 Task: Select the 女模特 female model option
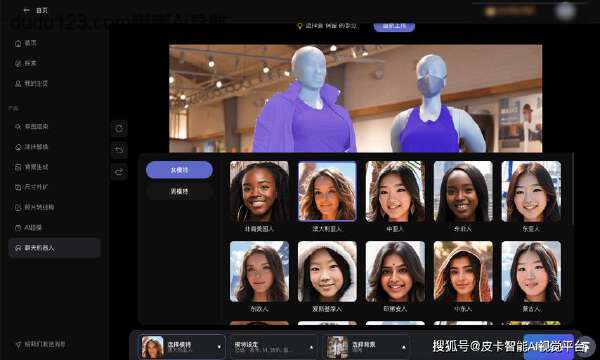click(179, 170)
